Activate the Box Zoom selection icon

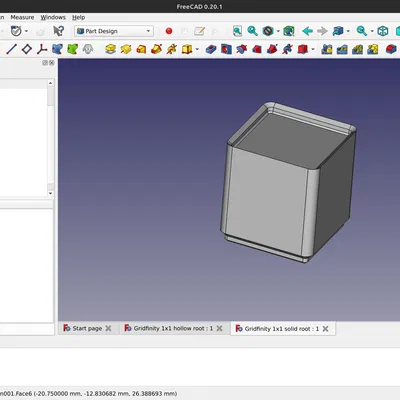pyautogui.click(x=289, y=31)
